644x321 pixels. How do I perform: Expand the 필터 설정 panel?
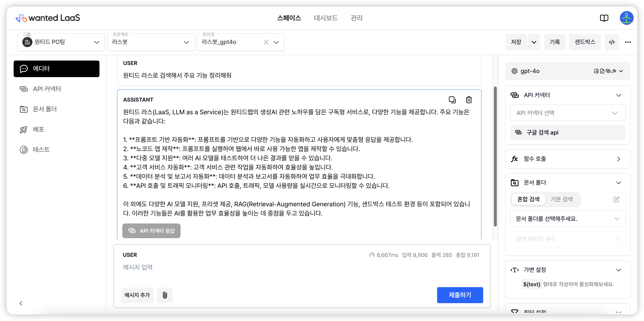[x=619, y=312]
